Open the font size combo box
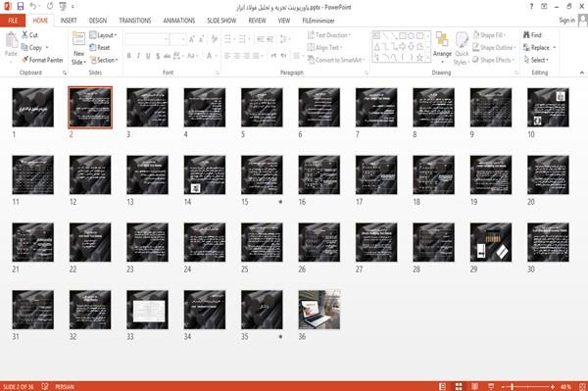 pos(177,39)
